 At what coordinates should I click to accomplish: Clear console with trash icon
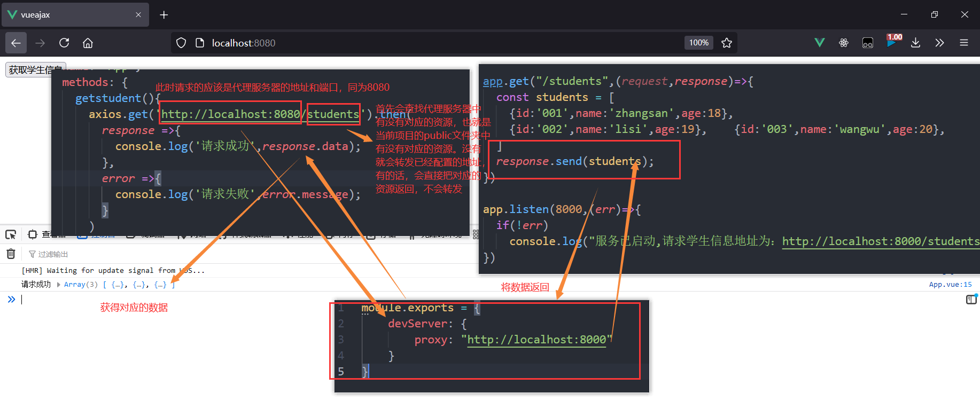pos(11,254)
